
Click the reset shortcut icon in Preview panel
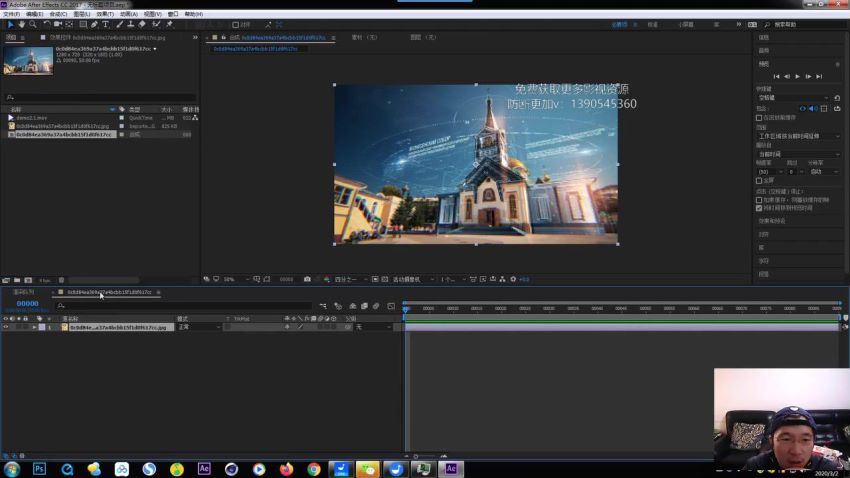click(x=837, y=98)
